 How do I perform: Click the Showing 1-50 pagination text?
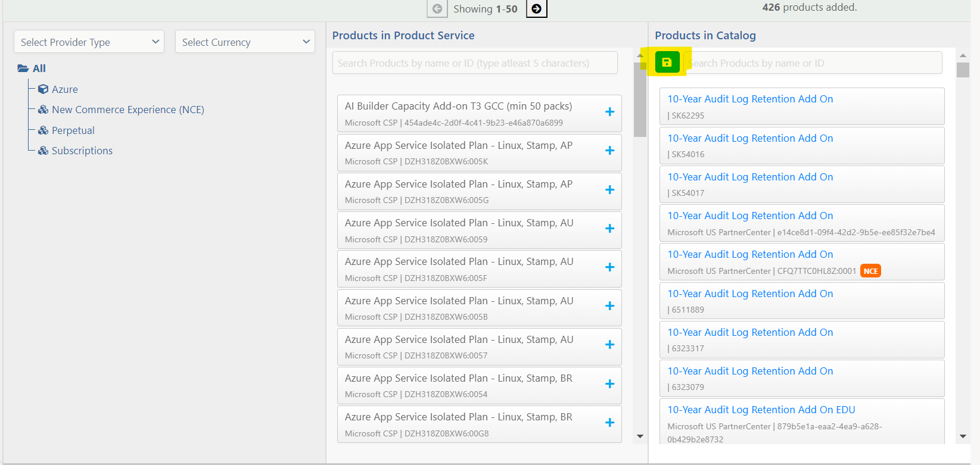485,9
